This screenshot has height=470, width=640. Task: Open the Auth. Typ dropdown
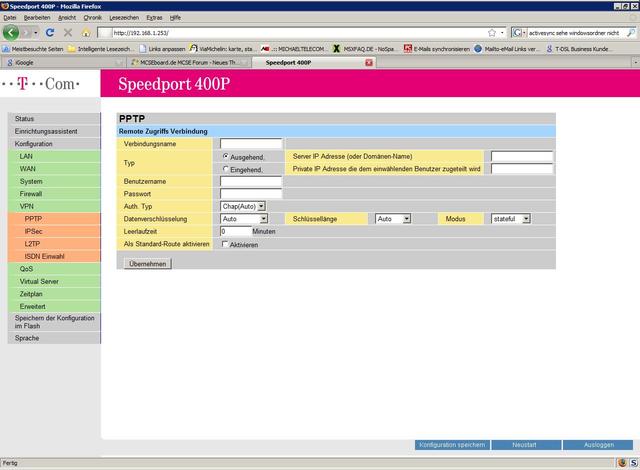pyautogui.click(x=243, y=206)
